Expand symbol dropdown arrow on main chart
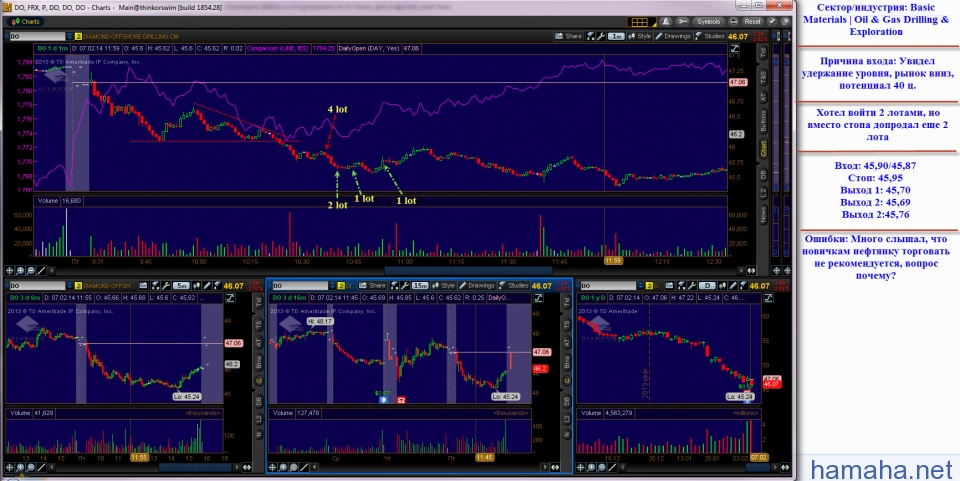This screenshot has height=481, width=960. point(70,37)
